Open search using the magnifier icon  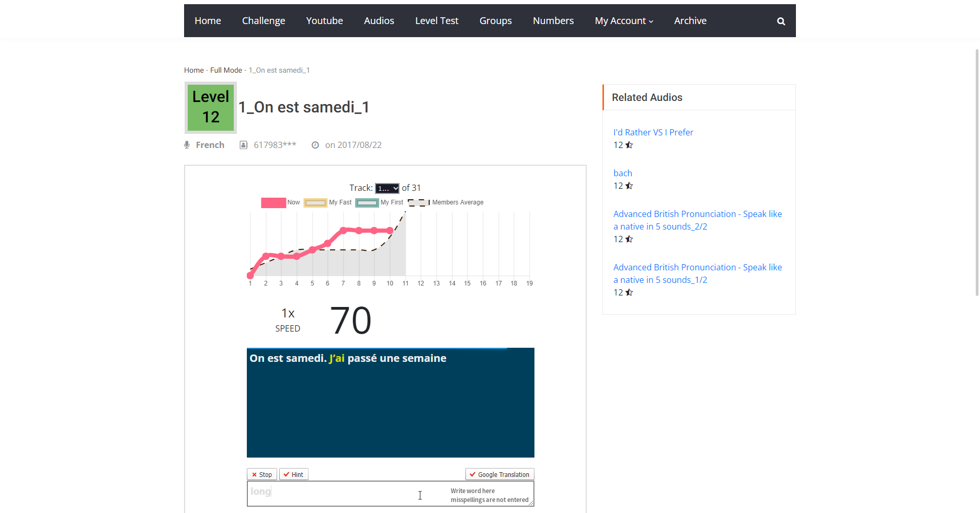781,21
